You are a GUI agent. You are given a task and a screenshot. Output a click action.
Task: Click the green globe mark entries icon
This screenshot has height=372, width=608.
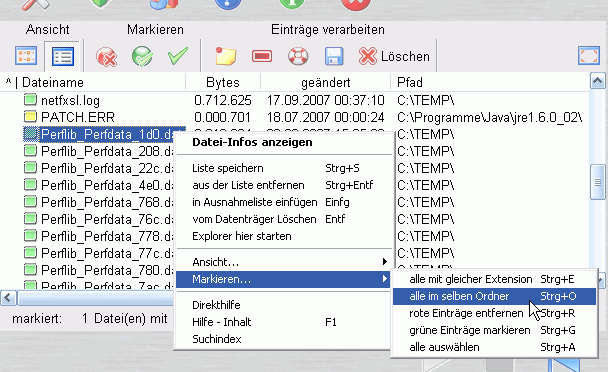(142, 57)
